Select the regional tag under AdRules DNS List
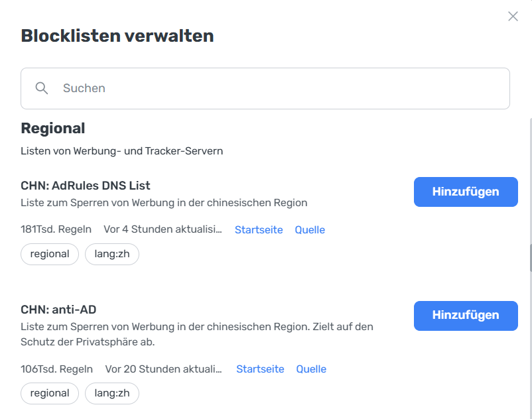 50,254
